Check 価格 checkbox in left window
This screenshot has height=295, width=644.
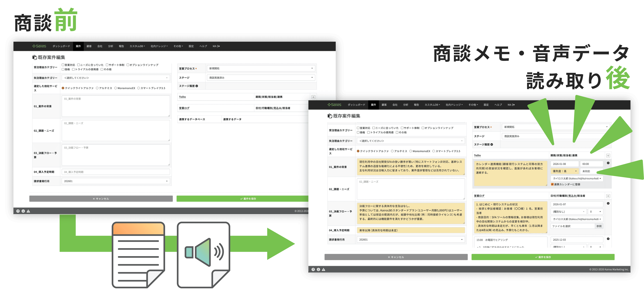click(63, 69)
